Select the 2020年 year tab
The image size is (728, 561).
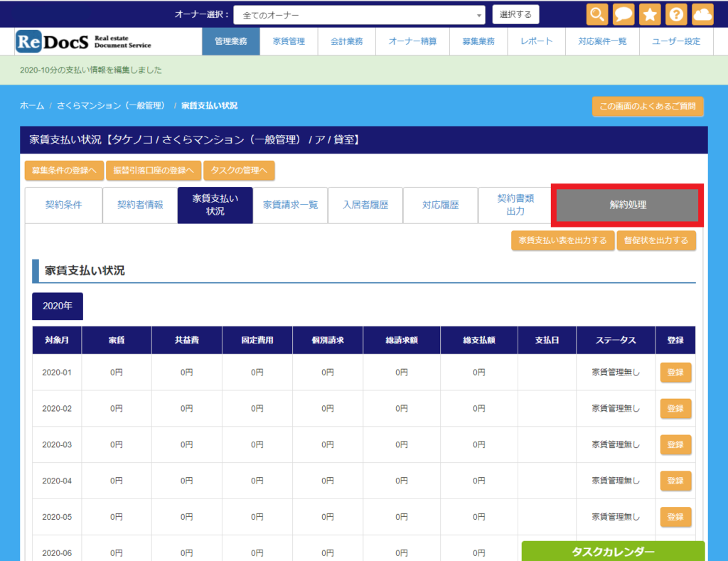[x=58, y=306]
